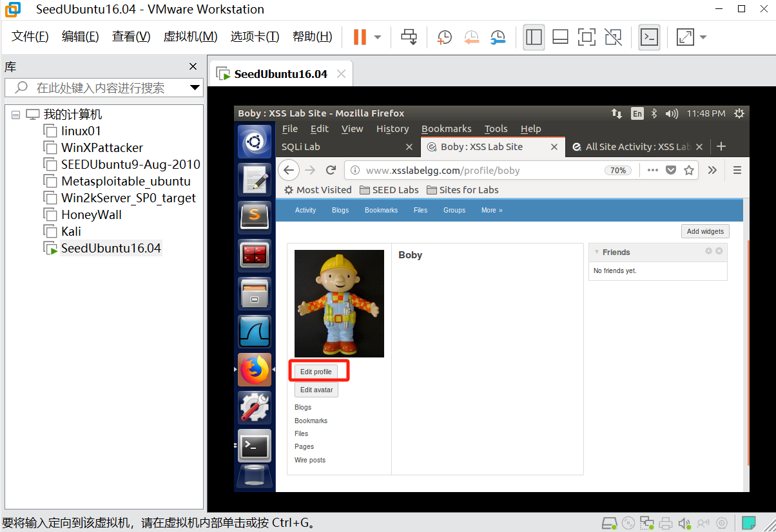
Task: Click the stretch guest display icon
Action: coord(684,37)
